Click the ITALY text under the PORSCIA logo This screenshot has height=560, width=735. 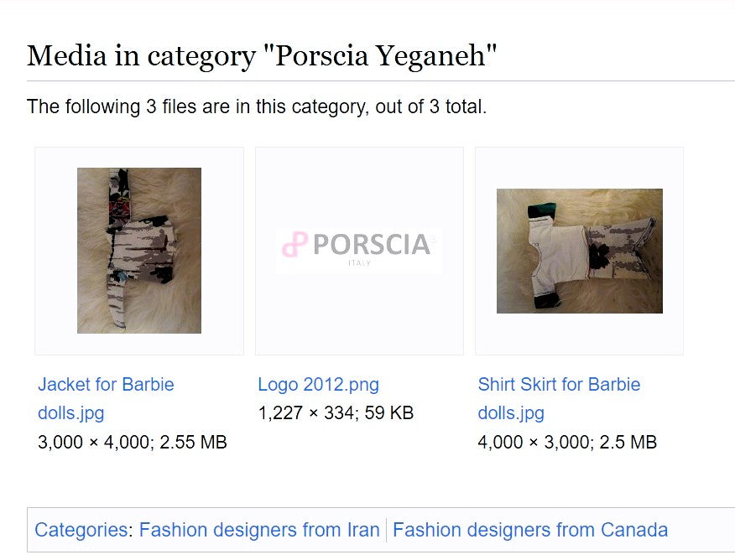point(359,263)
